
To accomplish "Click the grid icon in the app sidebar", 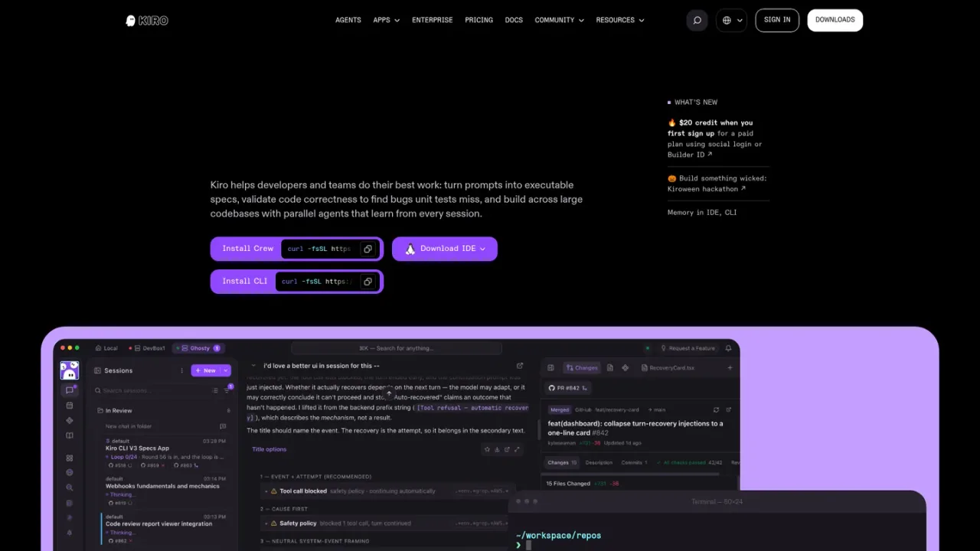I will pyautogui.click(x=70, y=458).
